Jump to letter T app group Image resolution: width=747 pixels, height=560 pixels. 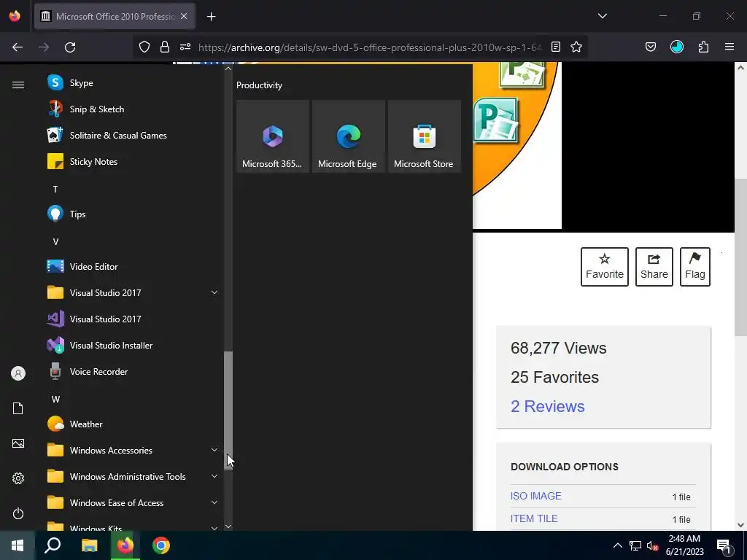(55, 190)
